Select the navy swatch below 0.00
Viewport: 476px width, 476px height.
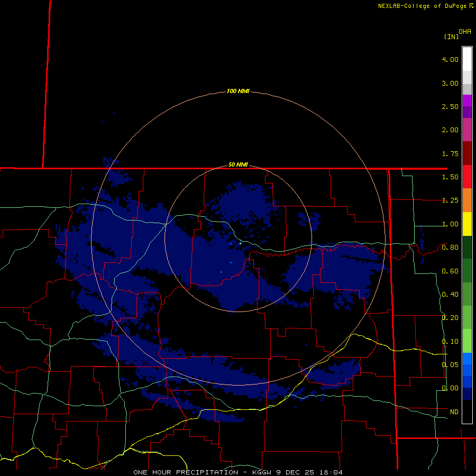(x=467, y=393)
